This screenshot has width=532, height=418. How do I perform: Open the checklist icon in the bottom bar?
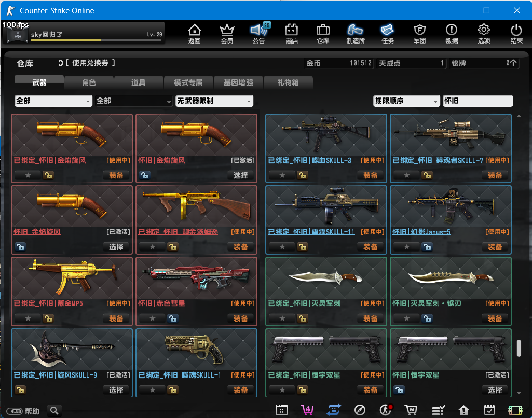438,410
